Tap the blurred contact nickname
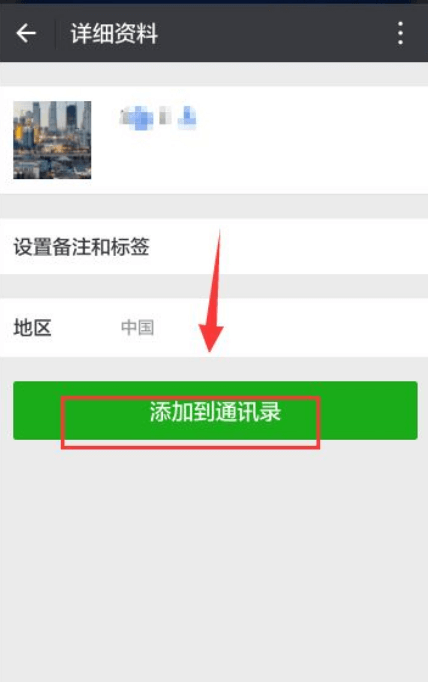This screenshot has height=682, width=428. tap(157, 117)
